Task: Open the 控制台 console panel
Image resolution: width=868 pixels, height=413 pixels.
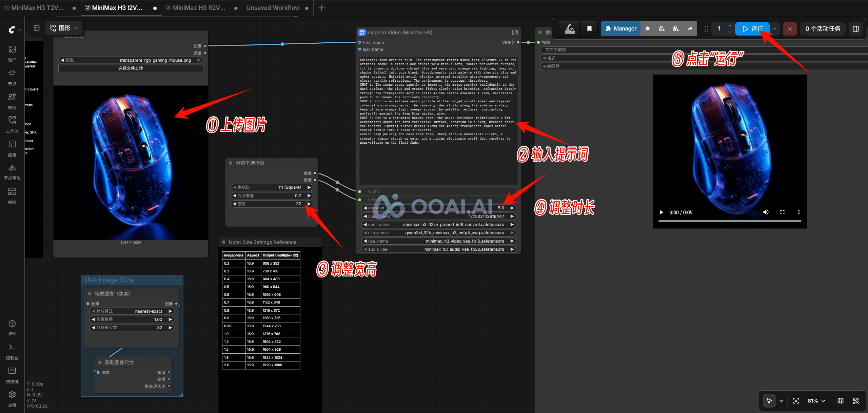Action: coord(12,351)
